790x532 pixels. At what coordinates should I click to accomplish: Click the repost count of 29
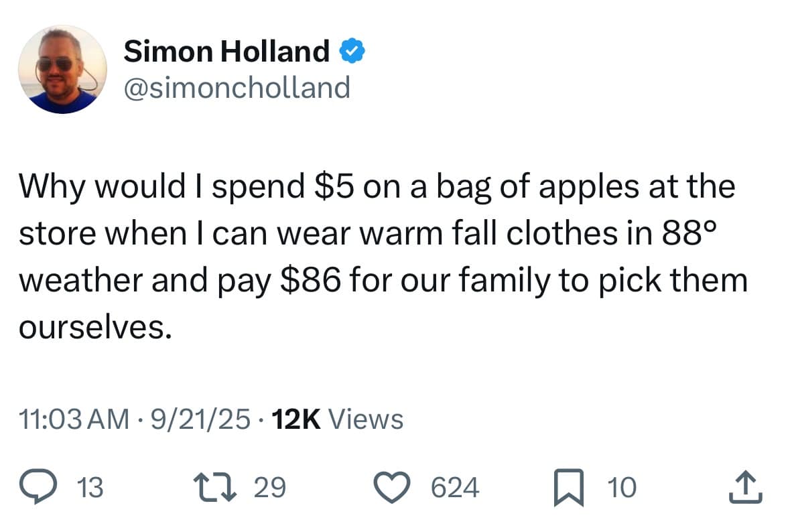(x=270, y=488)
